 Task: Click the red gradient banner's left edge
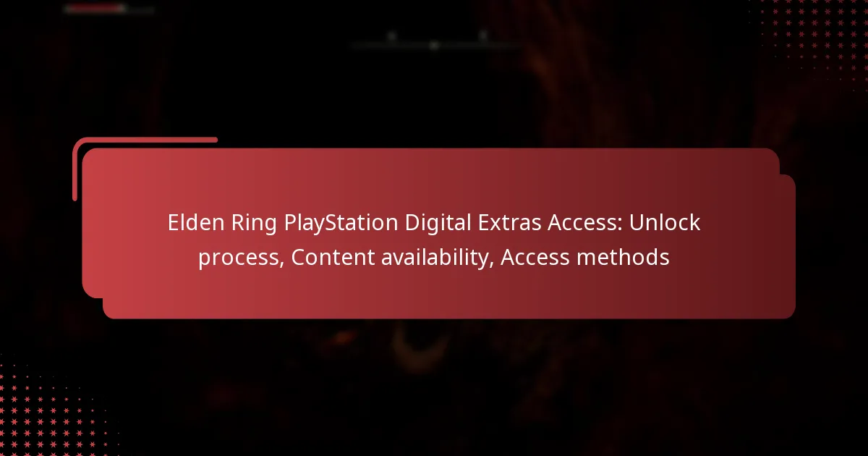(x=87, y=223)
